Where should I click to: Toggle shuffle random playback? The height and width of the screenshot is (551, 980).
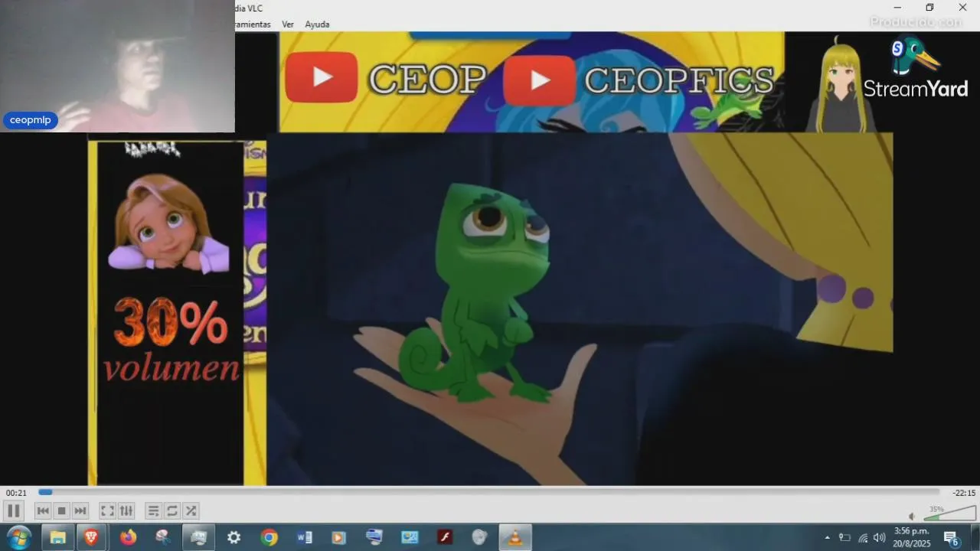click(191, 510)
